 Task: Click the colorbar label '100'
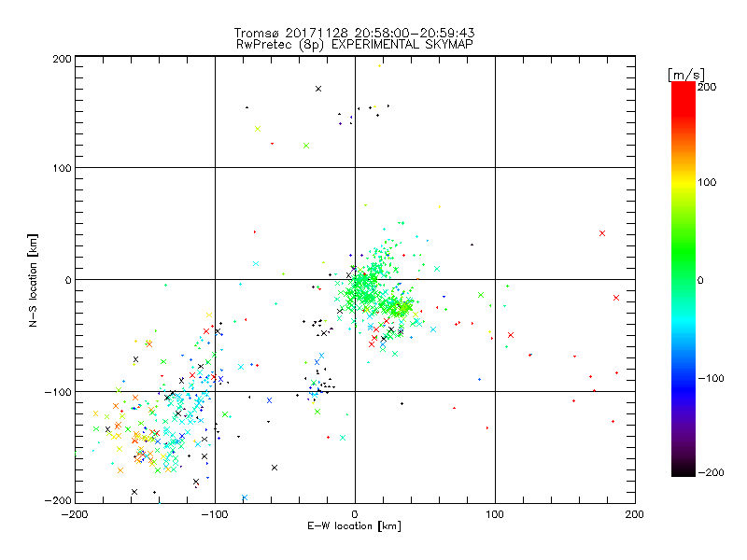coord(707,182)
